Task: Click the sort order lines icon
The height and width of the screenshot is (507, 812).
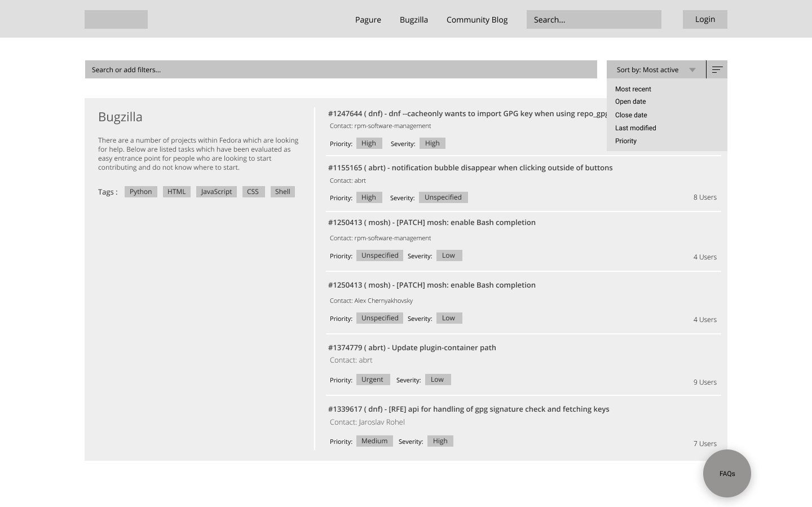Action: 717,69
